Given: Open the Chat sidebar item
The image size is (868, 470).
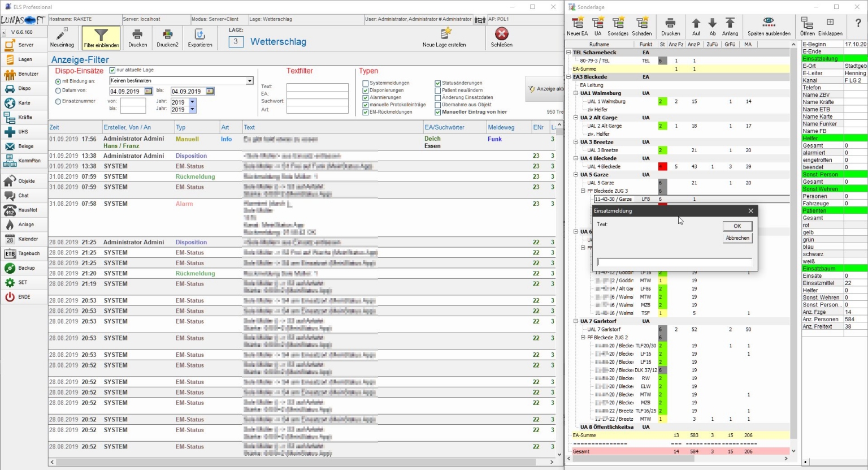Looking at the screenshot, I should pyautogui.click(x=24, y=196).
